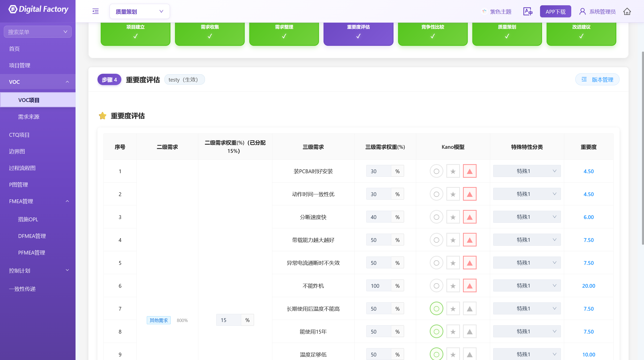Go to the 项目建立 step
The width and height of the screenshot is (644, 360).
(x=135, y=34)
